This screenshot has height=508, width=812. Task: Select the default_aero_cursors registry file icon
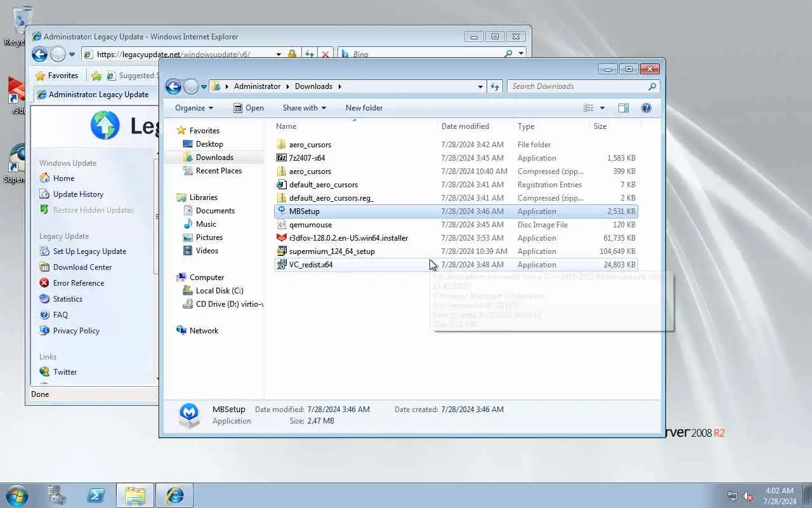point(282,185)
